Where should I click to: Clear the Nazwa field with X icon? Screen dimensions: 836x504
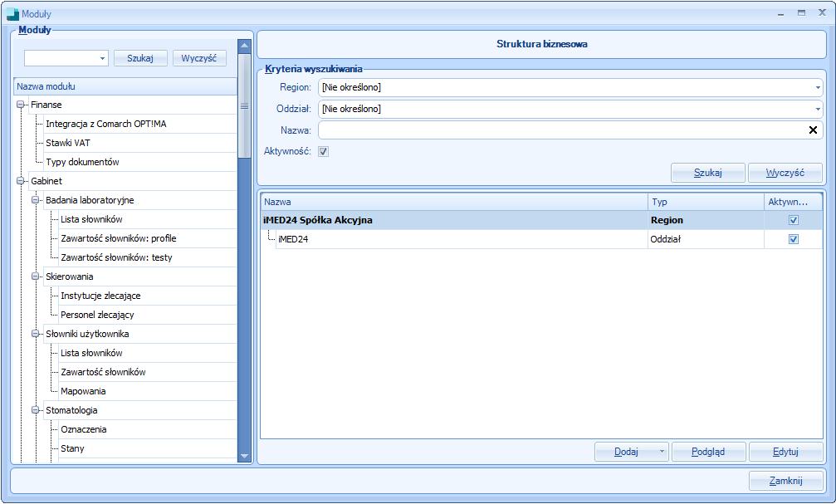(813, 130)
